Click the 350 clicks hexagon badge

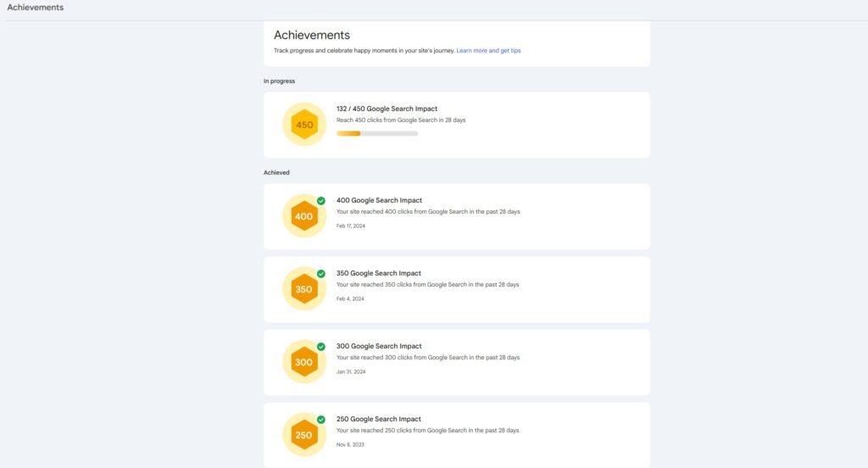[x=303, y=289]
